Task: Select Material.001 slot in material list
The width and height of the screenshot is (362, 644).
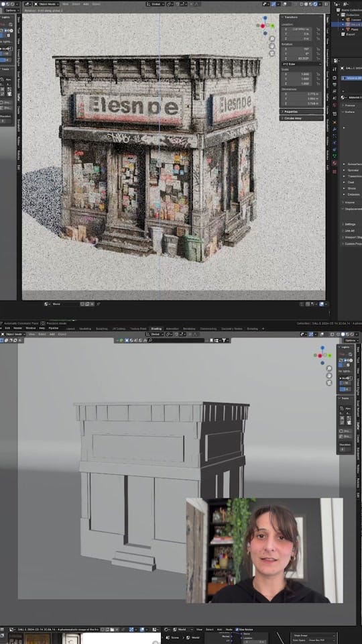Action: click(x=352, y=78)
